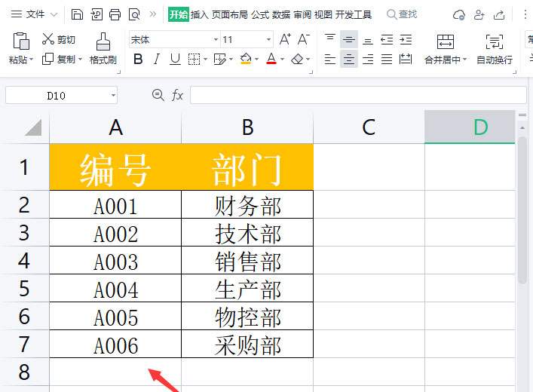Screen dimensions: 533x392
Task: Toggle Bold formatting
Action: click(x=138, y=59)
